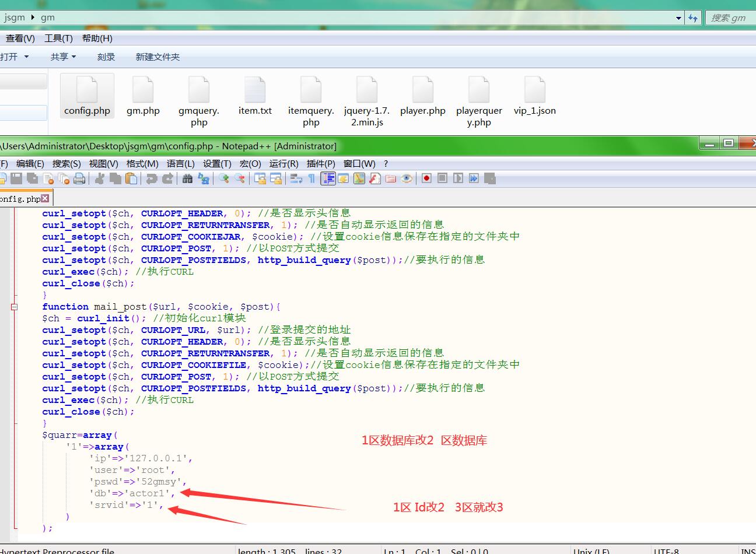Toggle the Indent Guide button
Image resolution: width=756 pixels, height=554 pixels.
tap(328, 178)
